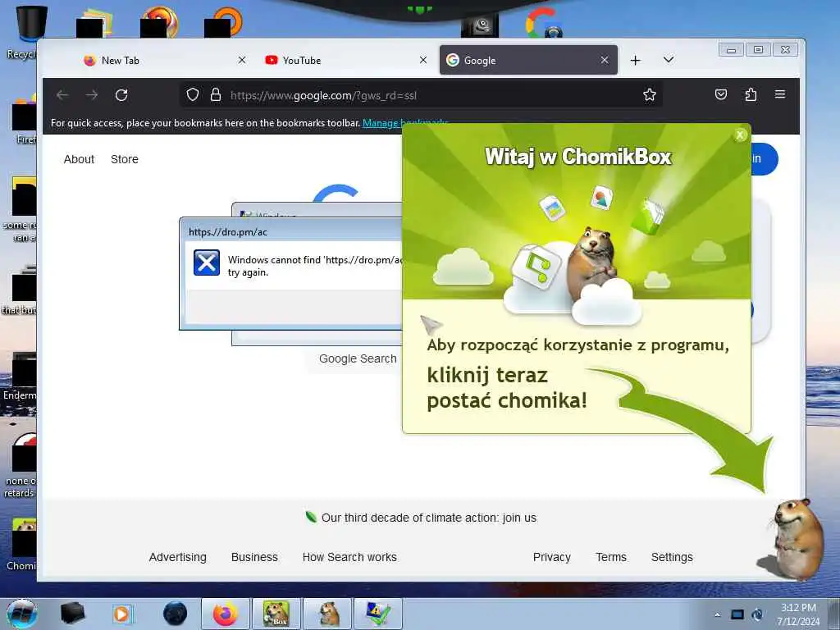This screenshot has width=840, height=630.
Task: Open the climate action join us link
Action: [x=428, y=518]
